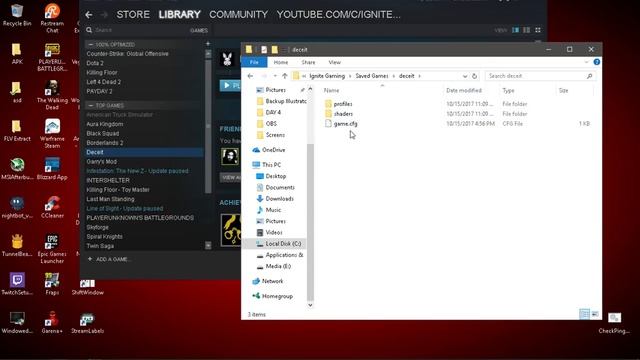640x360 pixels.
Task: Click Explorer back arrow
Action: 251,76
